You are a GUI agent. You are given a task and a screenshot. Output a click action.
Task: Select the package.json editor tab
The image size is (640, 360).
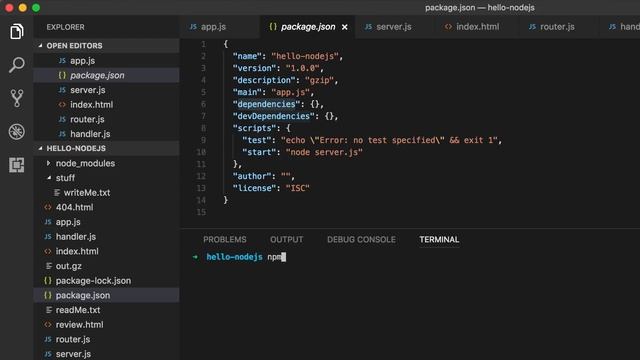(307, 27)
